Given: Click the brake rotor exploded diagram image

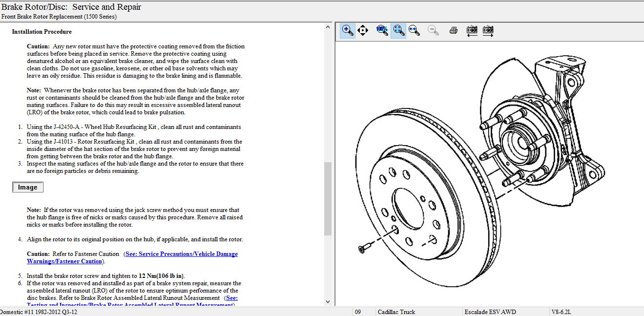Looking at the screenshot, I should point(481,161).
